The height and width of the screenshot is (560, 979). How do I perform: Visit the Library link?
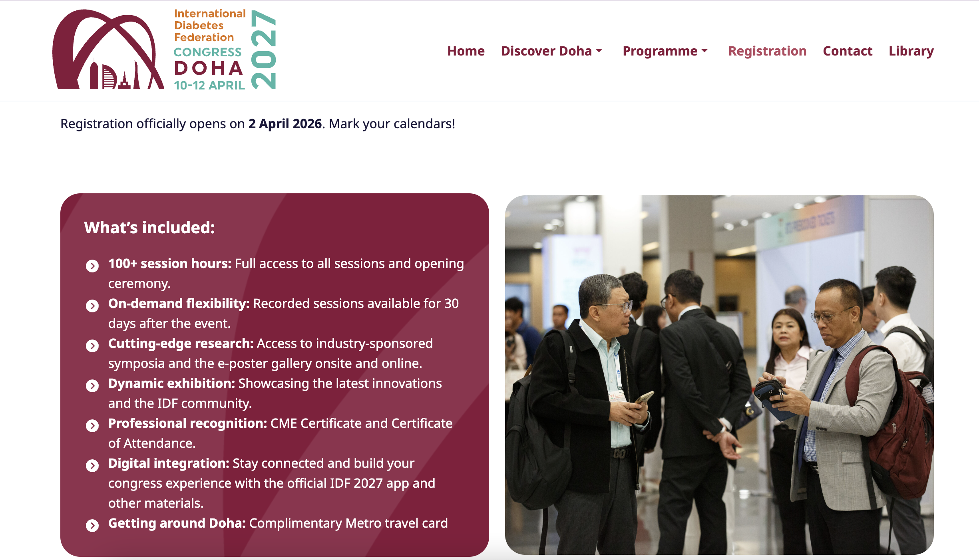point(911,51)
